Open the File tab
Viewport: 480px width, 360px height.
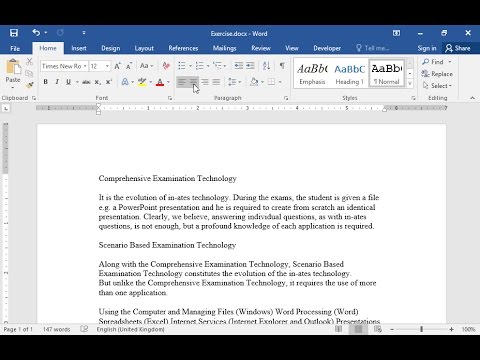pos(15,48)
